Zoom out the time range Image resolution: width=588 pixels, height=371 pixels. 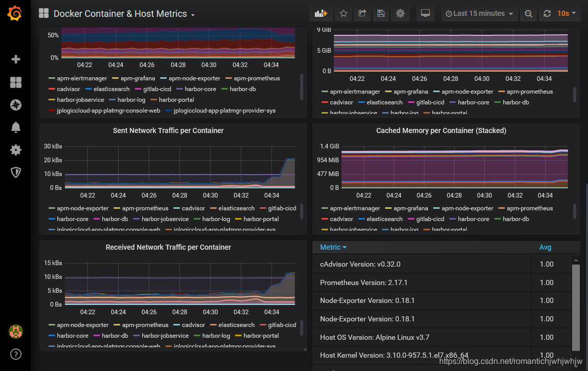click(x=528, y=13)
